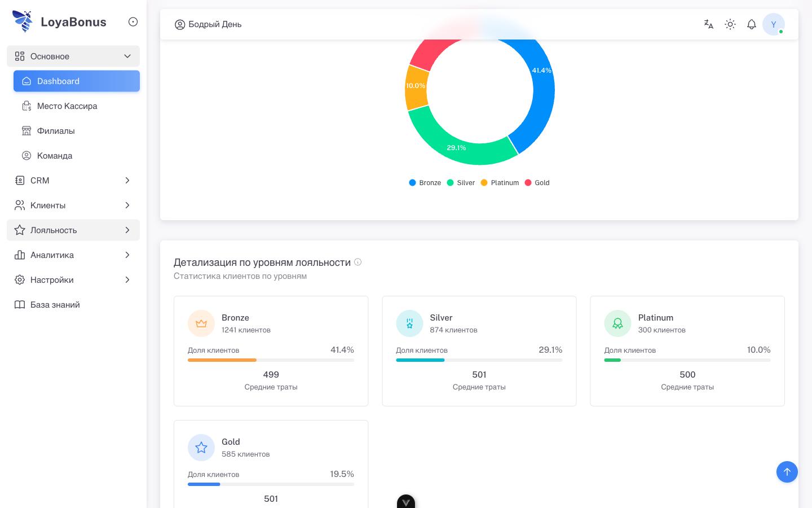Image resolution: width=812 pixels, height=508 pixels.
Task: Click the bell notifications icon
Action: [x=751, y=24]
